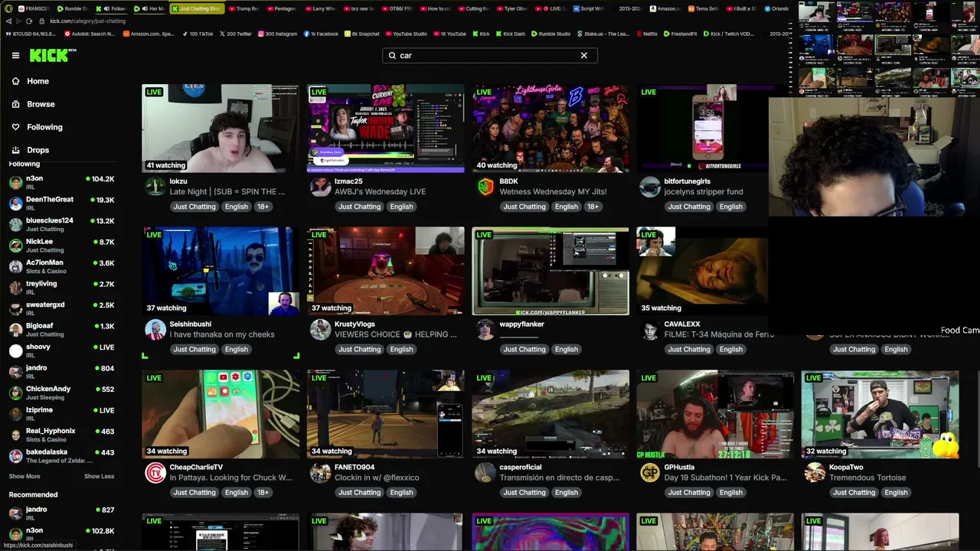This screenshot has width=980, height=551.
Task: Click 'English' tag under wappyflanker
Action: (567, 350)
